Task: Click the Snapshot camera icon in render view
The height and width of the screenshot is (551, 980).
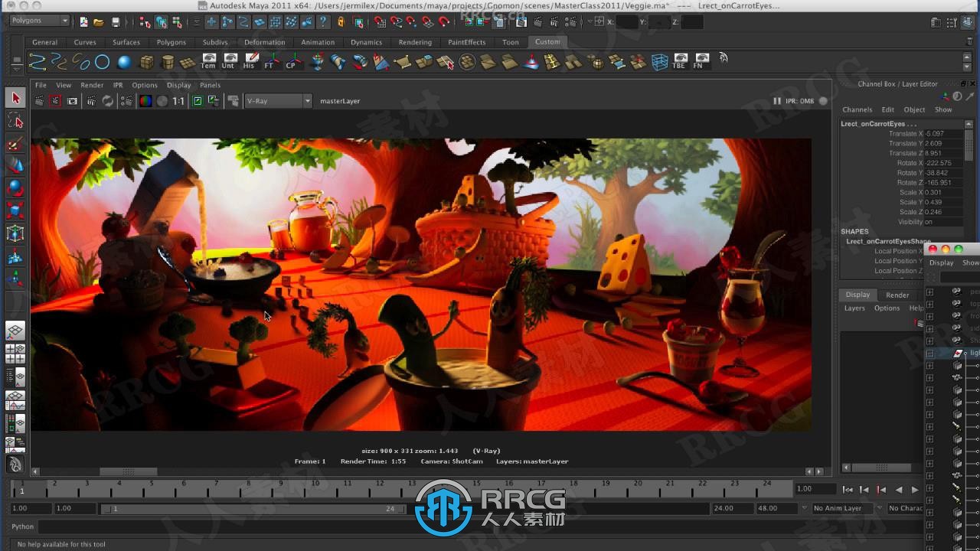Action: click(x=73, y=101)
